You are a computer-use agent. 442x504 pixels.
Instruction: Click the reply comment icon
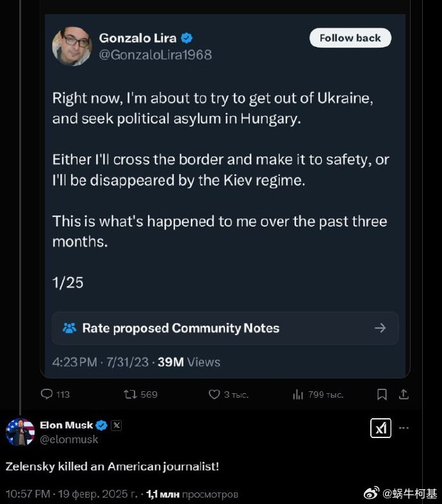tap(47, 394)
